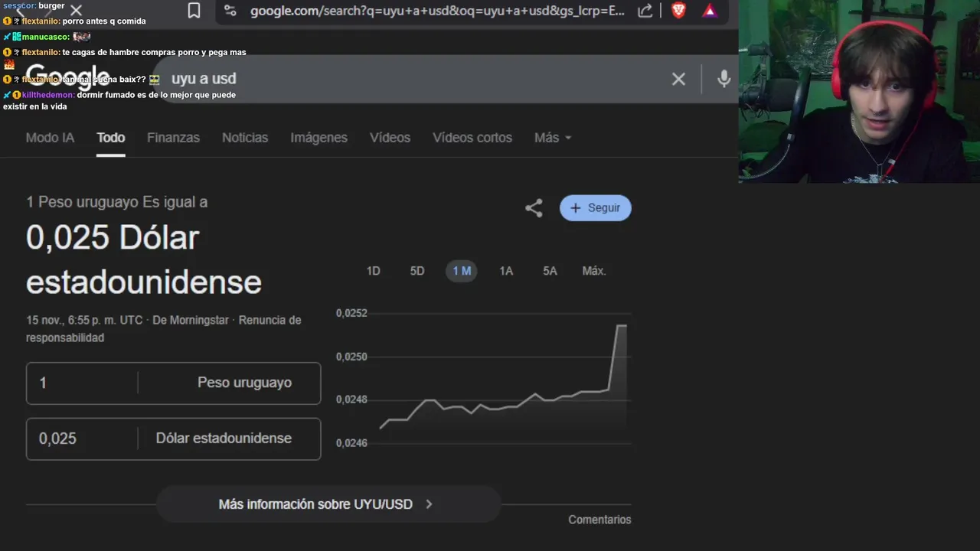The image size is (980, 551).
Task: Select the 1 M chart range
Action: click(x=462, y=271)
